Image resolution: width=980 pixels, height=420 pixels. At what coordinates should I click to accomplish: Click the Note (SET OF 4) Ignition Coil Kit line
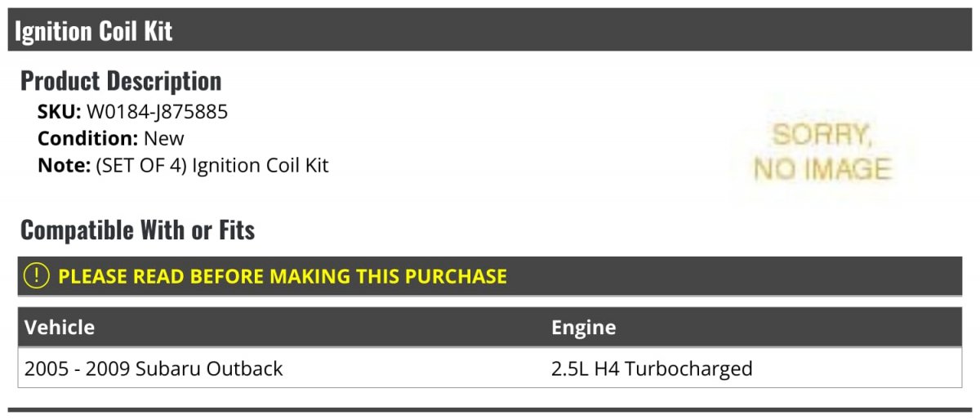[183, 165]
